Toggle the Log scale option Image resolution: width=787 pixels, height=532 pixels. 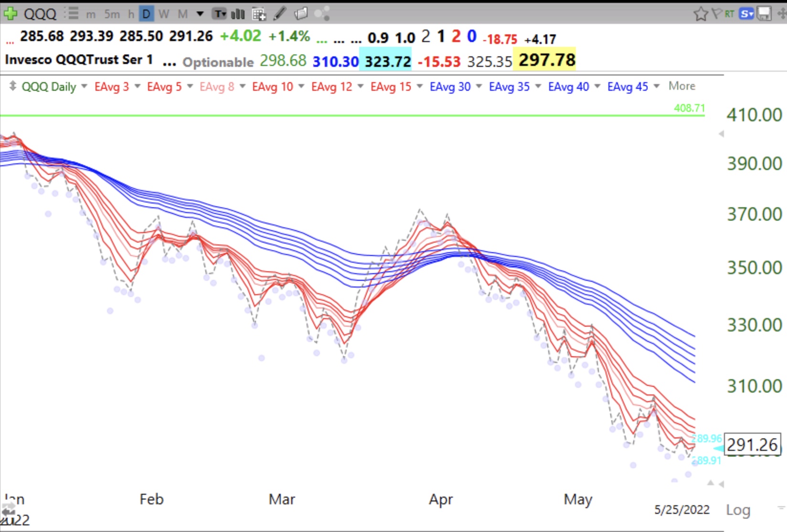click(x=738, y=510)
